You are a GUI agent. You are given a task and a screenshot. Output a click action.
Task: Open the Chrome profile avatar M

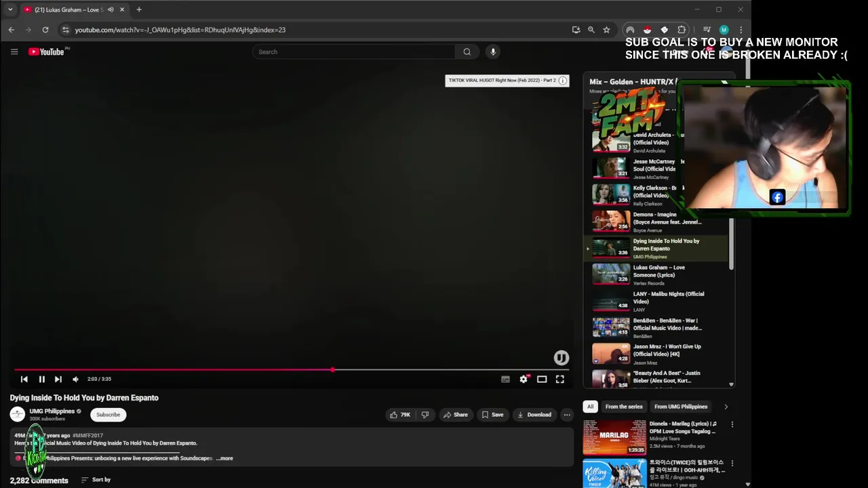point(724,30)
